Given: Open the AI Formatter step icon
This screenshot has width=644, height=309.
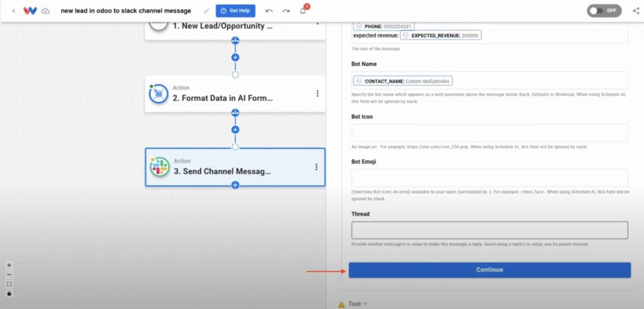Looking at the screenshot, I should pos(158,94).
